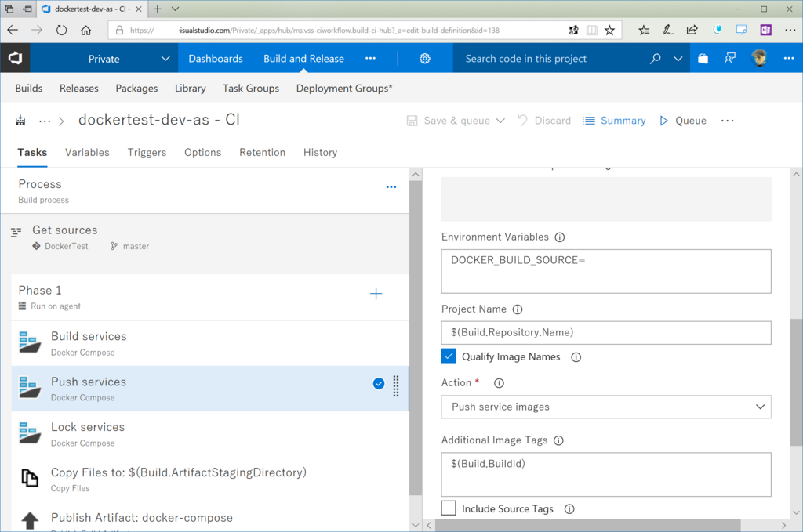This screenshot has height=532, width=803.
Task: Expand the Save & queue dropdown arrow
Action: click(500, 121)
